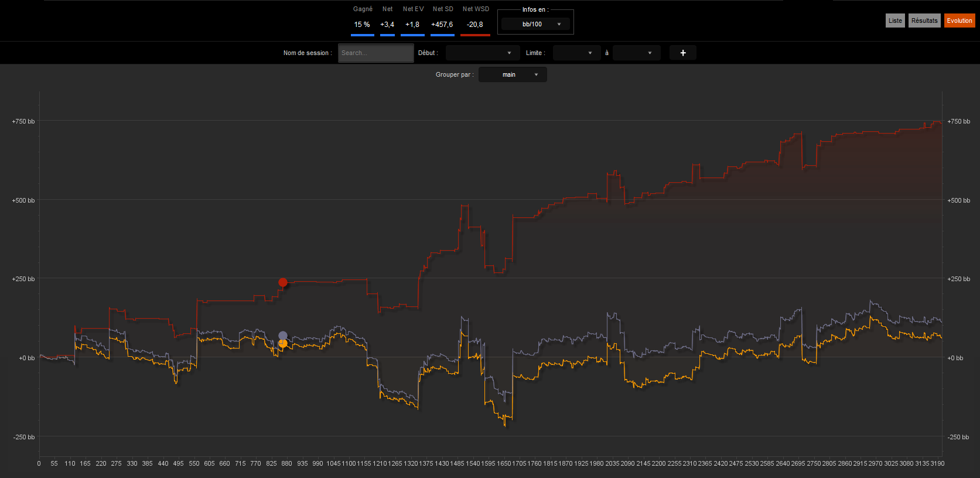
Task: Click the red underline beneath Net WSD
Action: pyautogui.click(x=475, y=35)
